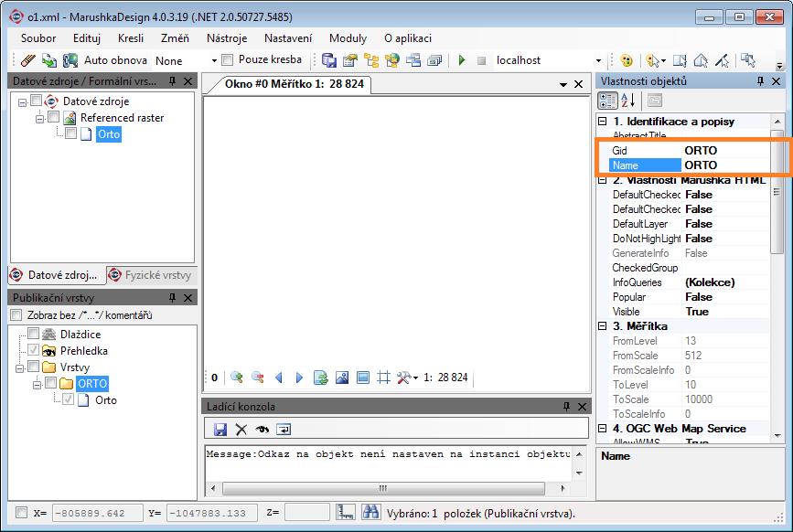Image resolution: width=793 pixels, height=532 pixels.
Task: Collapse the Referenced raster tree node
Action: [40, 119]
